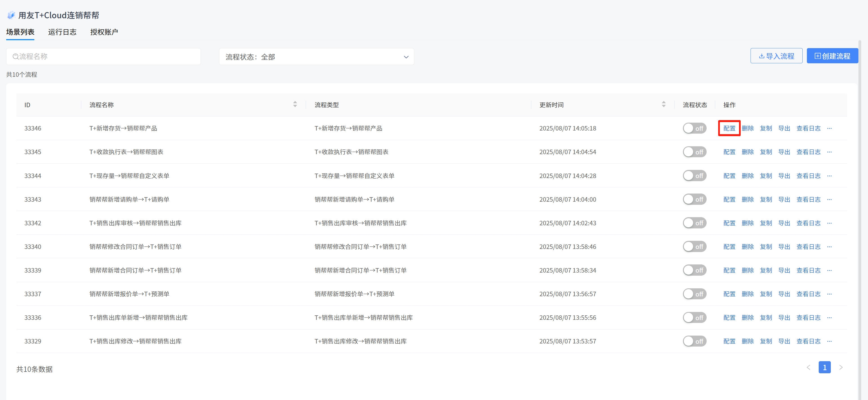Image resolution: width=868 pixels, height=400 pixels.
Task: Select page number 1 in pagination
Action: click(825, 367)
